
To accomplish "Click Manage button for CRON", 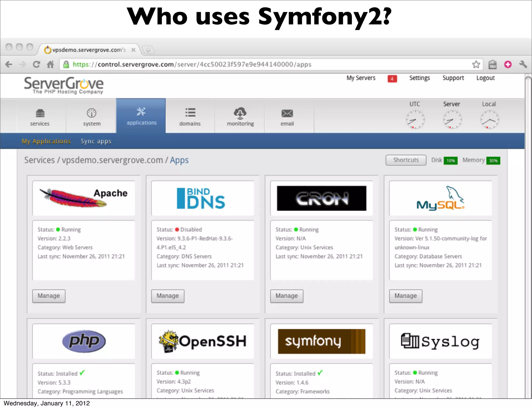I will coord(287,296).
